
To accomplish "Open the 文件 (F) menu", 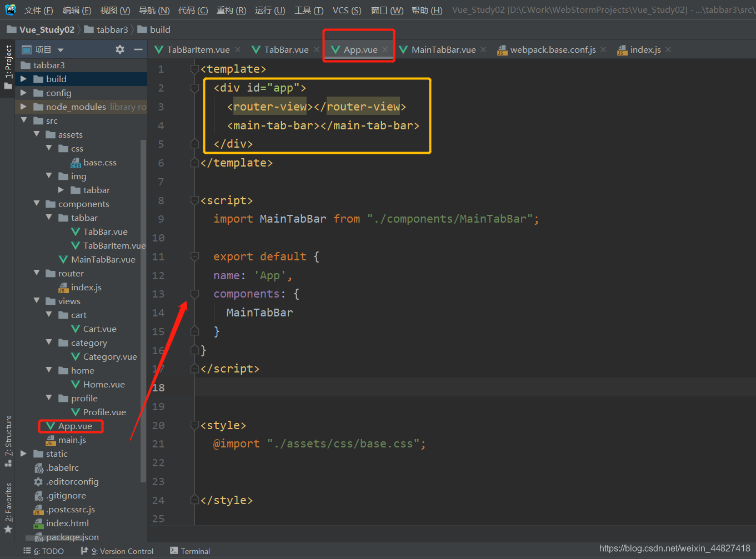I will click(38, 10).
